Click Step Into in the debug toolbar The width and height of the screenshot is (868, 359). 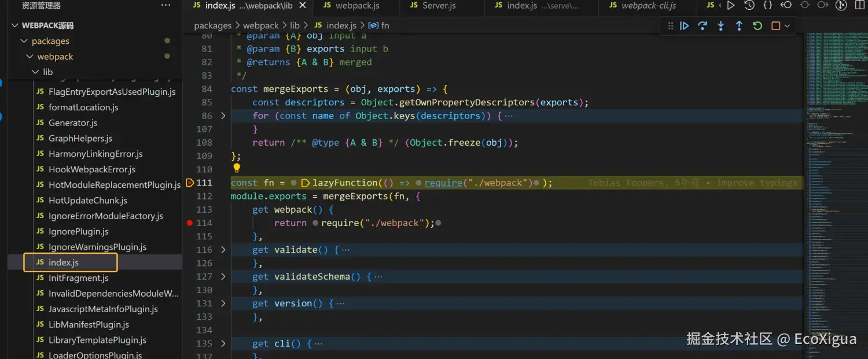pyautogui.click(x=721, y=26)
